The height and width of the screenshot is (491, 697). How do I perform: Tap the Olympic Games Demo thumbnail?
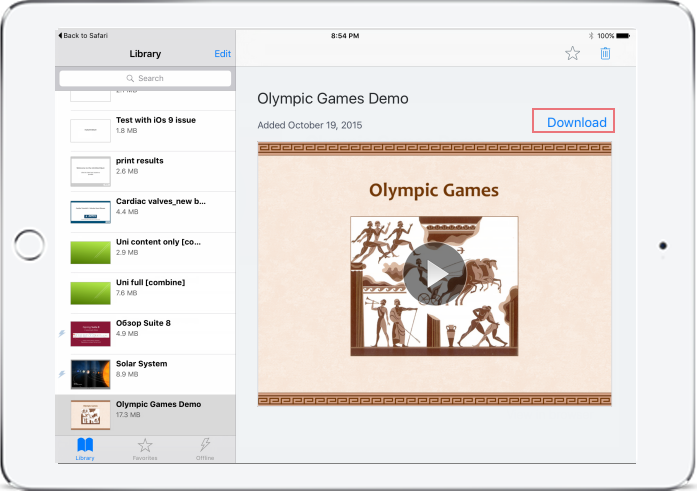click(x=90, y=415)
